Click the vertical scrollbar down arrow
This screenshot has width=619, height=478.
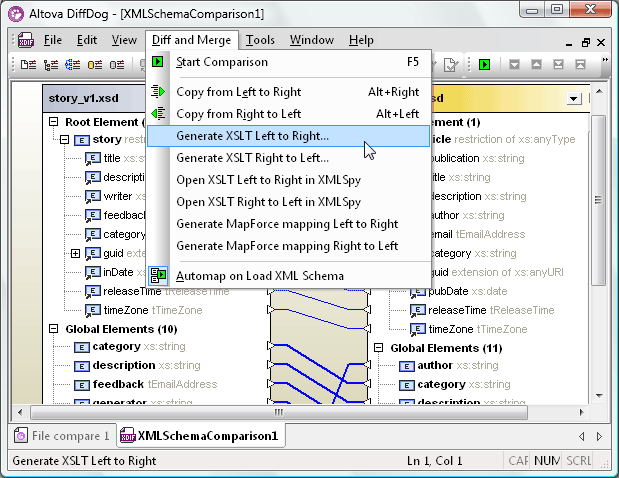599,395
